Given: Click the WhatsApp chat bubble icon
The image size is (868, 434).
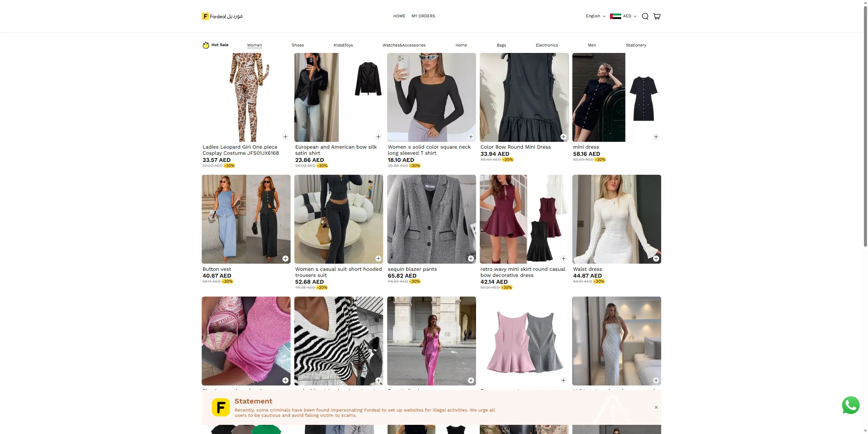Looking at the screenshot, I should coord(850,405).
